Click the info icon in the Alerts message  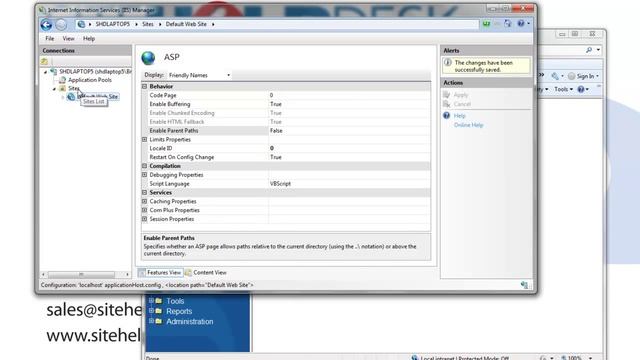(448, 62)
